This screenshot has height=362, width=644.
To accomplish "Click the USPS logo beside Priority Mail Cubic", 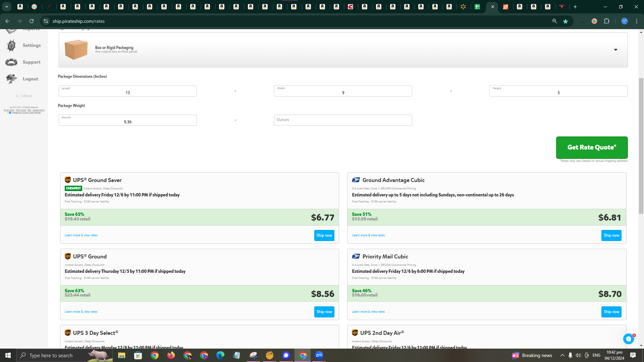I will click(x=356, y=256).
